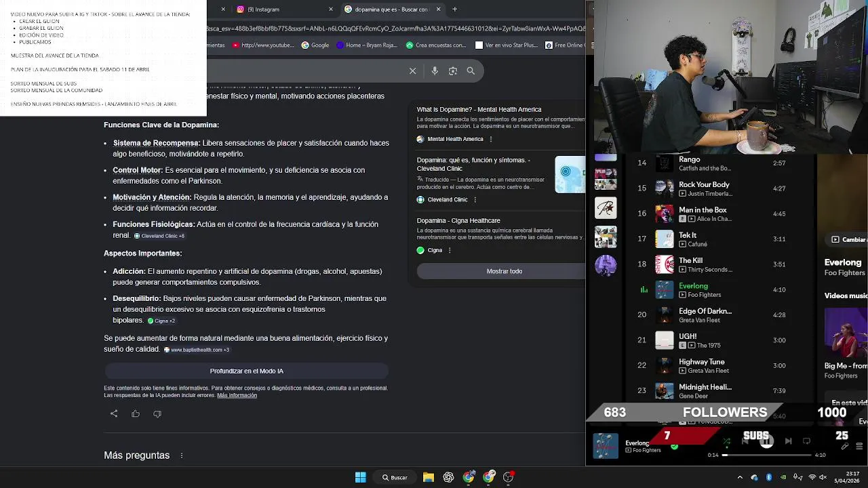Close the Instagram tab
Viewport: 868px width, 488px height.
tap(331, 9)
